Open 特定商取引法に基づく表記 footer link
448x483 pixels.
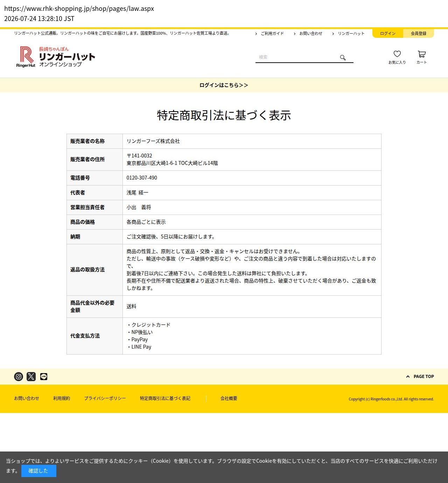[x=165, y=398]
